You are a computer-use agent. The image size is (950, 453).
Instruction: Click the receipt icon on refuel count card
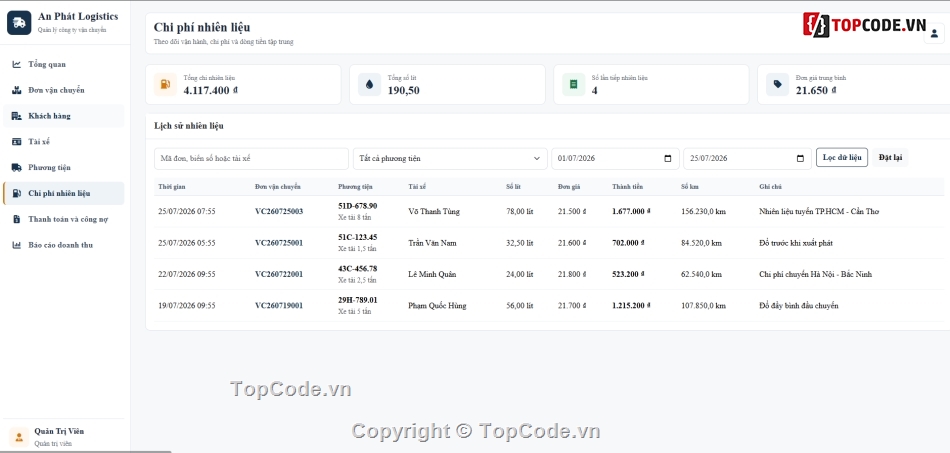click(573, 84)
